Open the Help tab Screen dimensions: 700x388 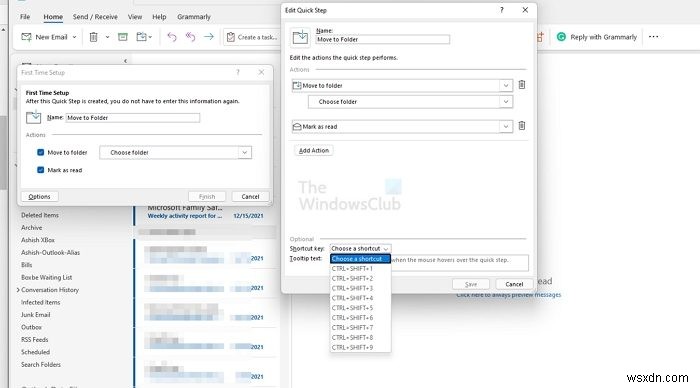click(159, 17)
